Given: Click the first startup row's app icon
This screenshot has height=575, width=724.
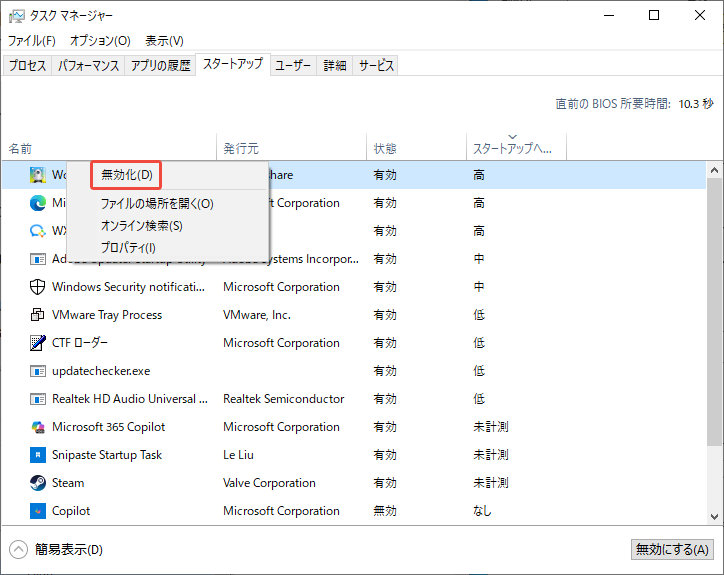Looking at the screenshot, I should pos(38,175).
